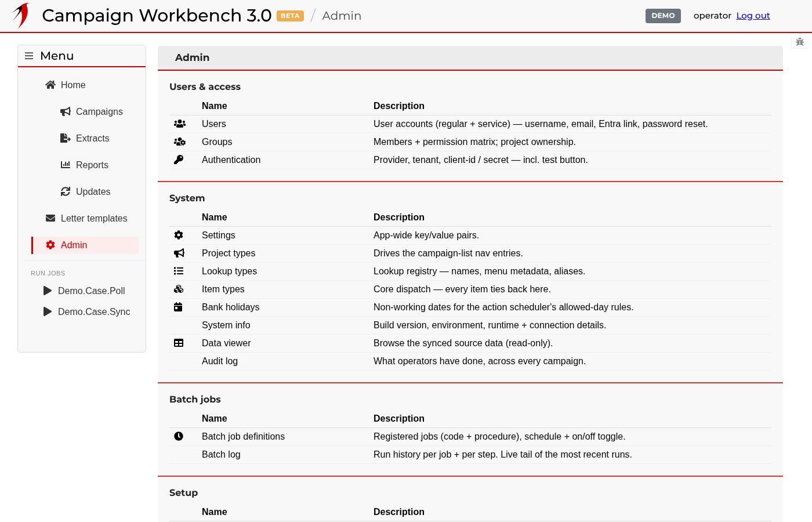The image size is (812, 522).
Task: Click the Campaigns megaphone icon in sidebar
Action: 66,111
